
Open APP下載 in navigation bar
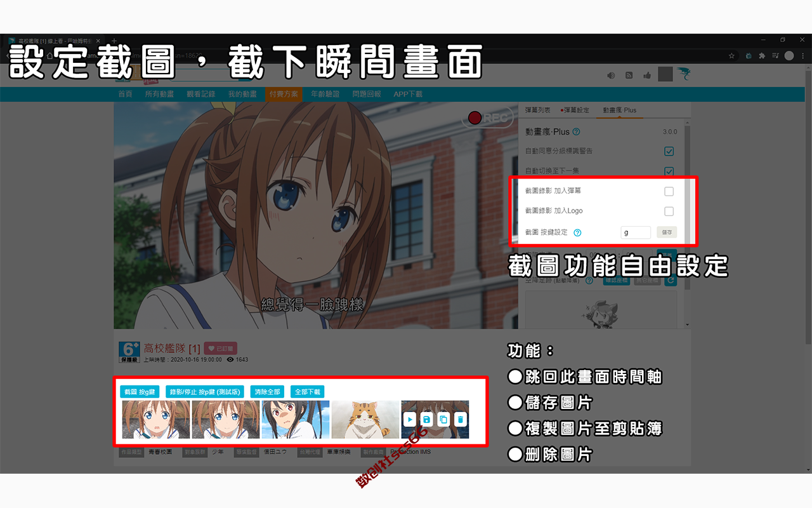[x=408, y=94]
